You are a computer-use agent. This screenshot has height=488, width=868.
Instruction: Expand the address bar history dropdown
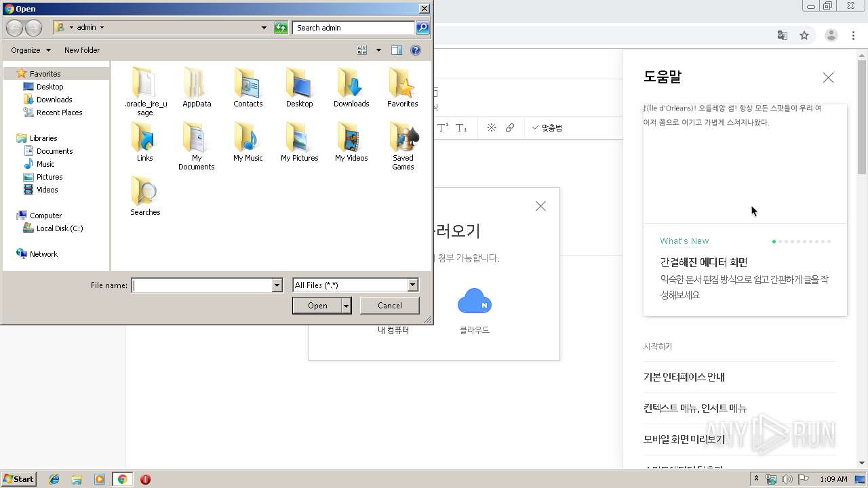264,28
